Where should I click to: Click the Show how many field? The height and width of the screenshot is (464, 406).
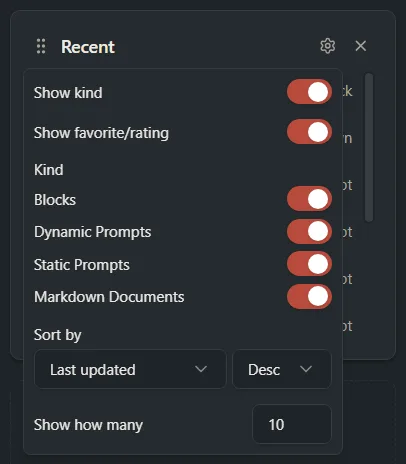[x=292, y=424]
